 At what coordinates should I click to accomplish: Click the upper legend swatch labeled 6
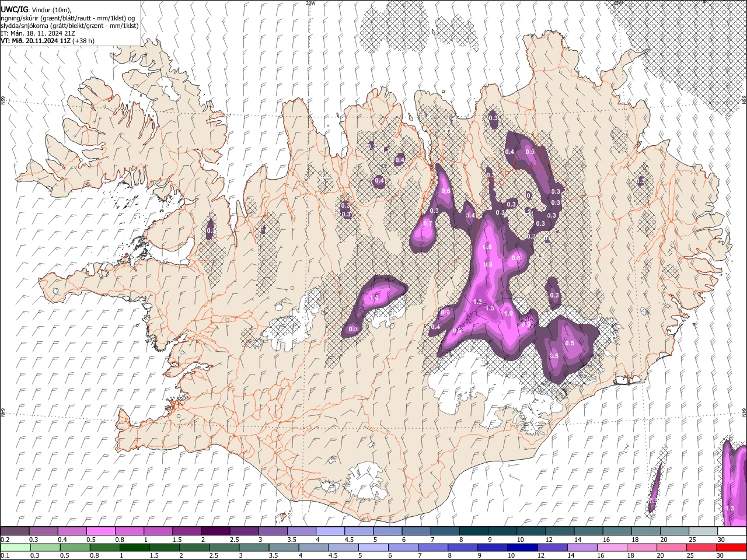click(x=416, y=531)
